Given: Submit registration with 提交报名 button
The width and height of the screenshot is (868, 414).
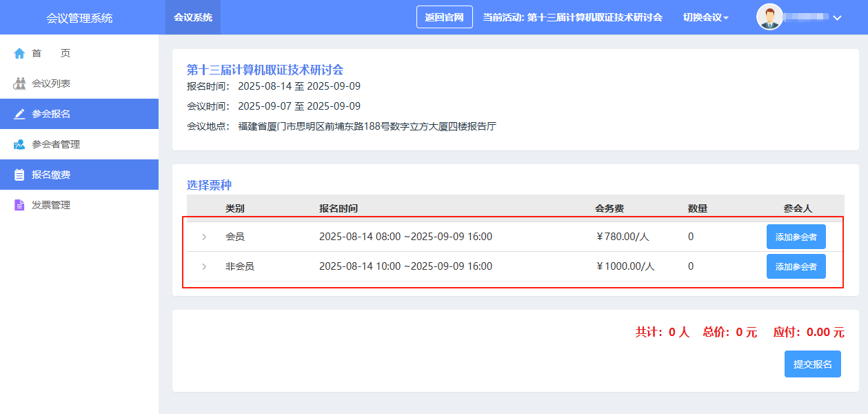Looking at the screenshot, I should 812,364.
